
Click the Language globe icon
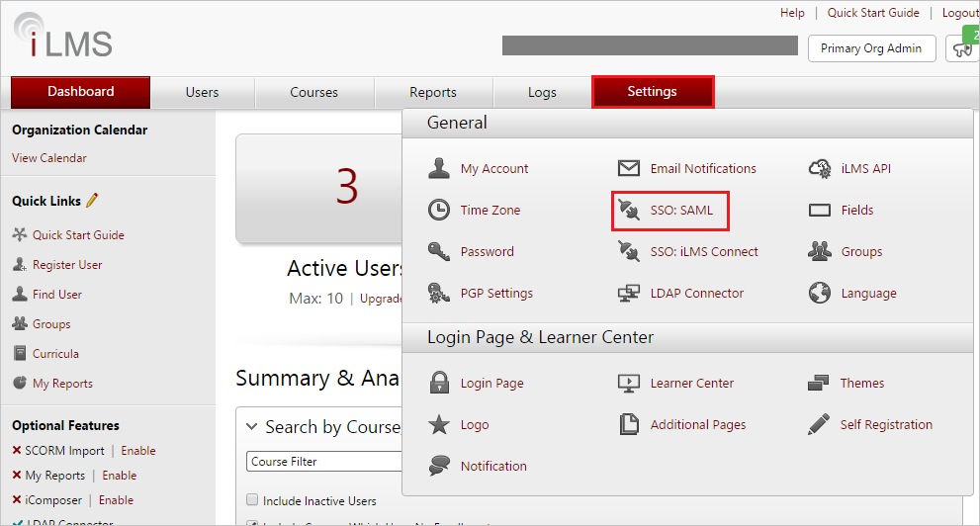pos(820,293)
